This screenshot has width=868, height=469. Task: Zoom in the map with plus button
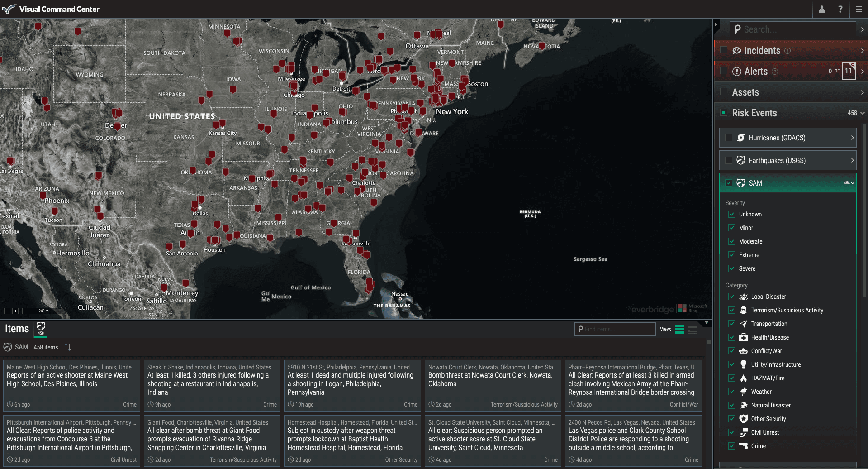(15, 311)
